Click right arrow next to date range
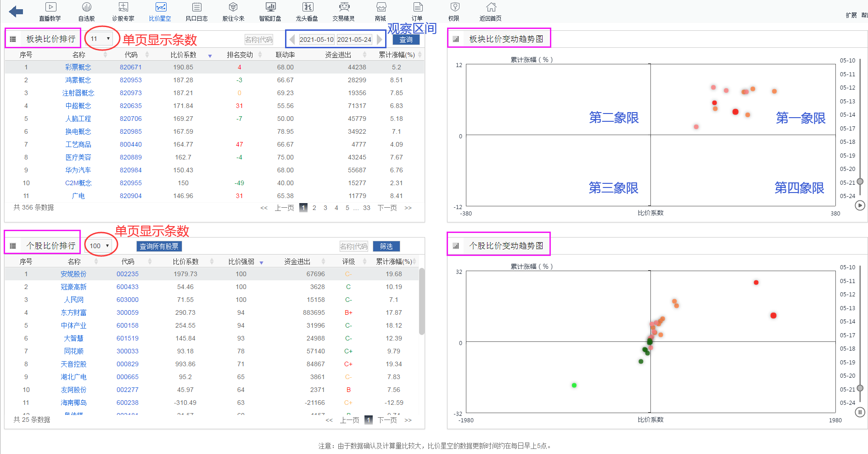The height and width of the screenshot is (454, 868). coord(380,40)
